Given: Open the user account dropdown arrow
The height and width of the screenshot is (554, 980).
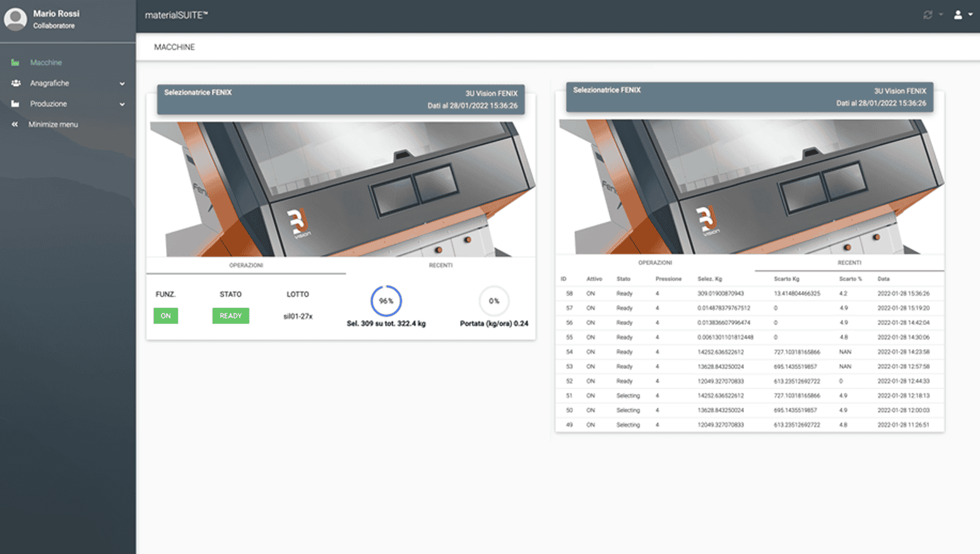Looking at the screenshot, I should pos(971,15).
